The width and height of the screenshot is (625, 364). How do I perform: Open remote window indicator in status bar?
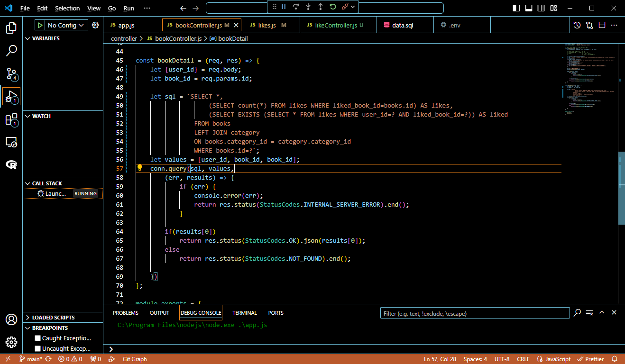click(x=8, y=359)
